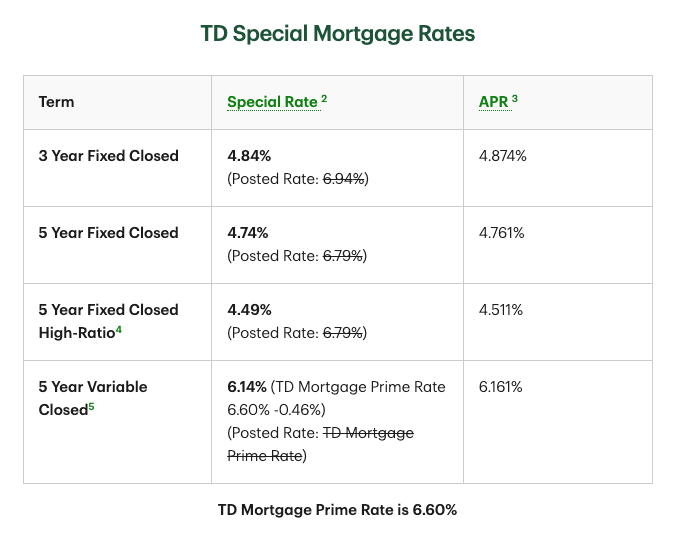Click the 4.761% APR value
Viewport: 677px width, 537px height.
(501, 233)
